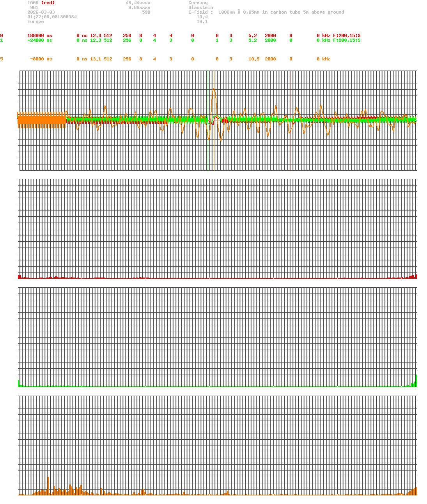The image size is (427, 504).
Task: Select the orange Channel 5 indicator
Action: coord(2,59)
